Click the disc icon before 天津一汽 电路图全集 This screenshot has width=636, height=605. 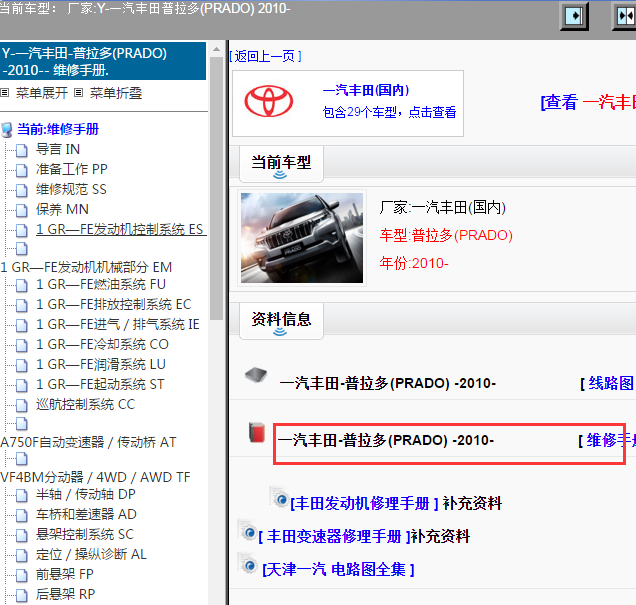247,564
